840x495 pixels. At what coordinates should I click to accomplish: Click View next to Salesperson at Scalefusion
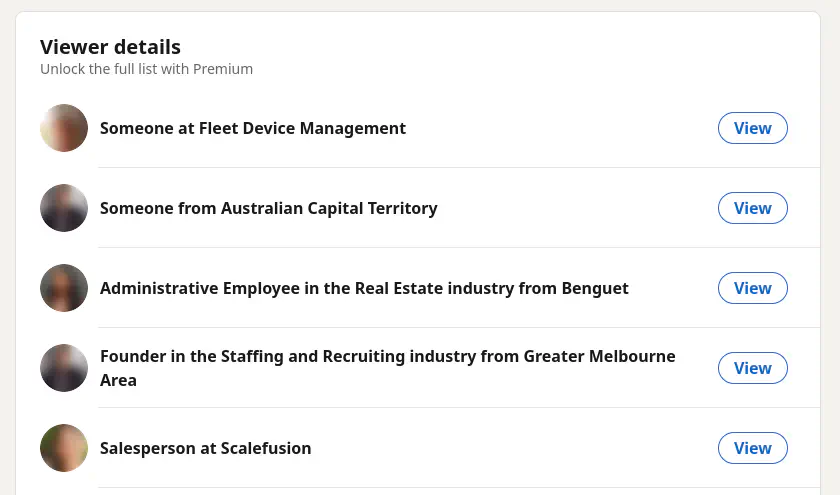pos(752,448)
